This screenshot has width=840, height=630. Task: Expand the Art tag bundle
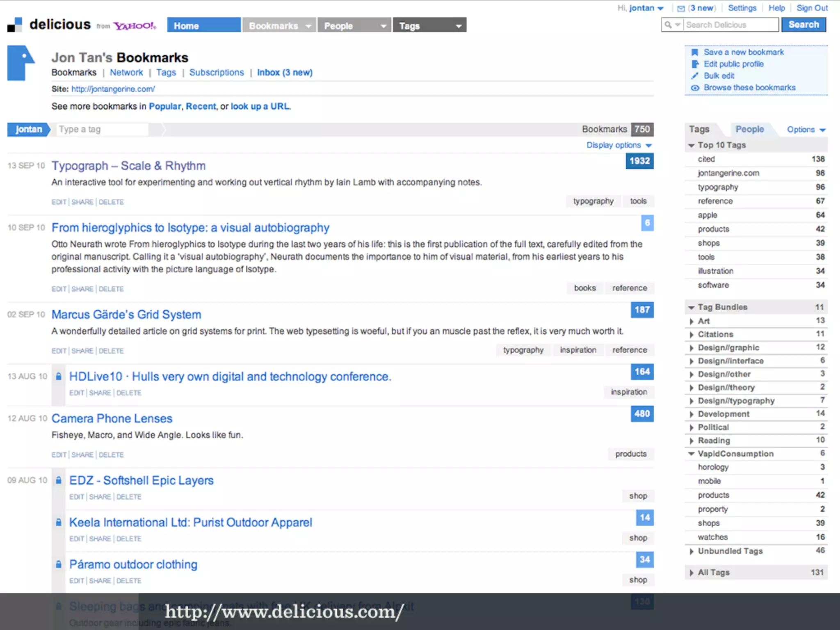(692, 322)
